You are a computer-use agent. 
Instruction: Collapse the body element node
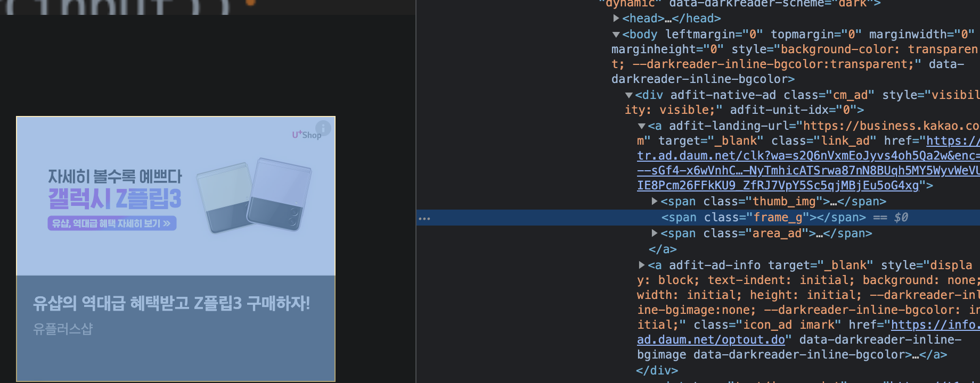click(x=616, y=34)
